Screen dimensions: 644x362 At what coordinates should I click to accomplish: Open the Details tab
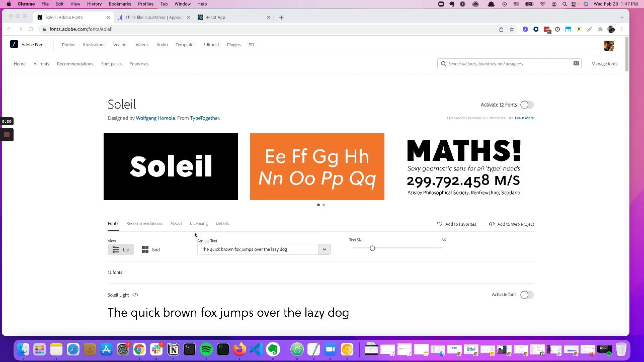tap(222, 223)
